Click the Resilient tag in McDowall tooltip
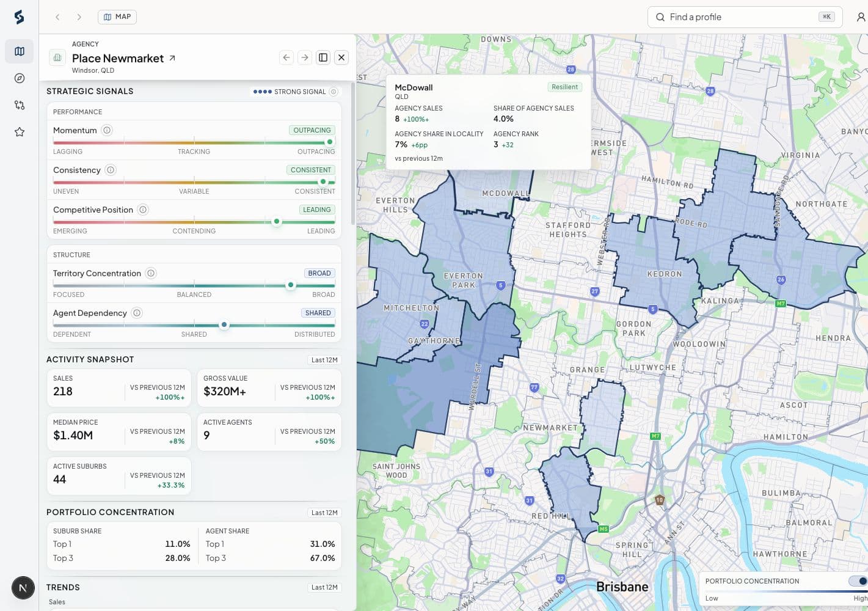 (x=564, y=87)
